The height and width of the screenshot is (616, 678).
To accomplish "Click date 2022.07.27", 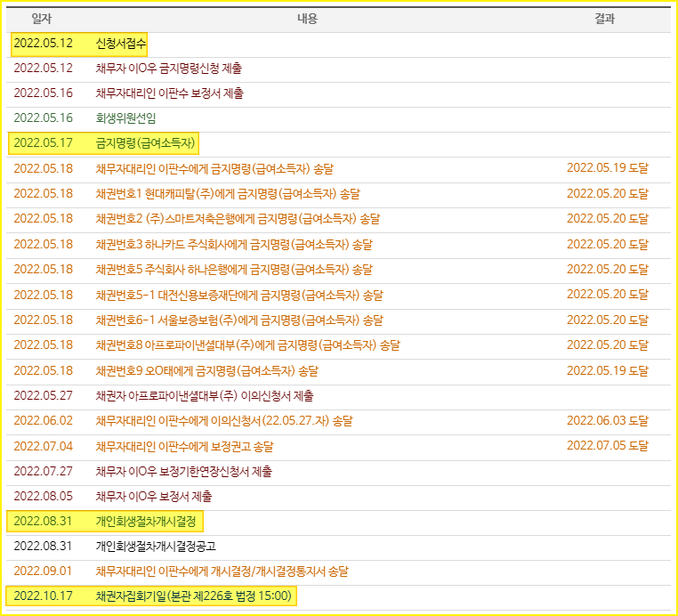I will click(44, 472).
